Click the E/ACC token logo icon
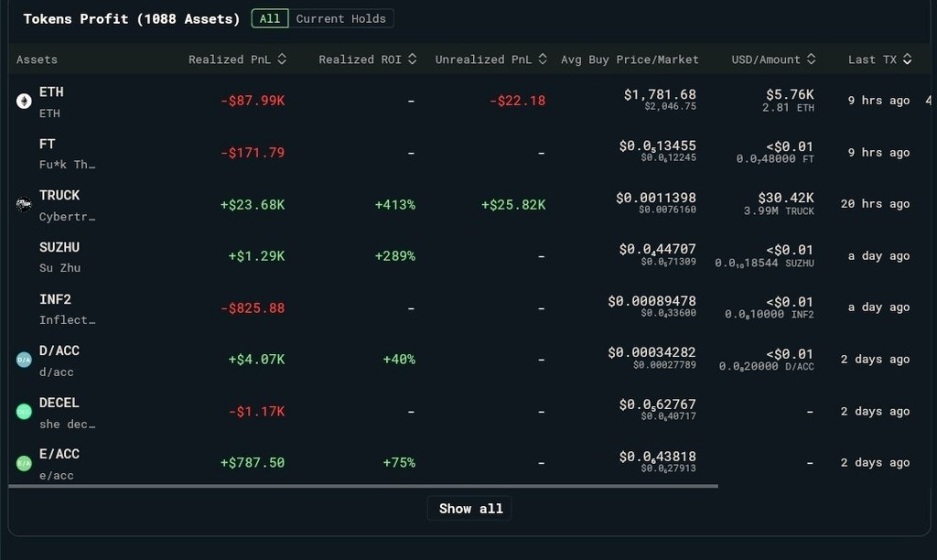Viewport: 937px width, 560px height. tap(24, 463)
